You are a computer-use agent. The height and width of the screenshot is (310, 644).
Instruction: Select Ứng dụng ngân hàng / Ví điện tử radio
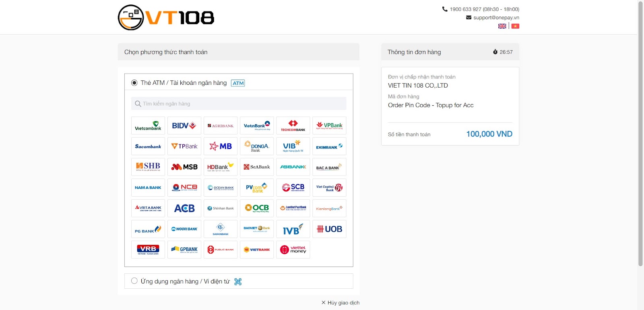134,281
